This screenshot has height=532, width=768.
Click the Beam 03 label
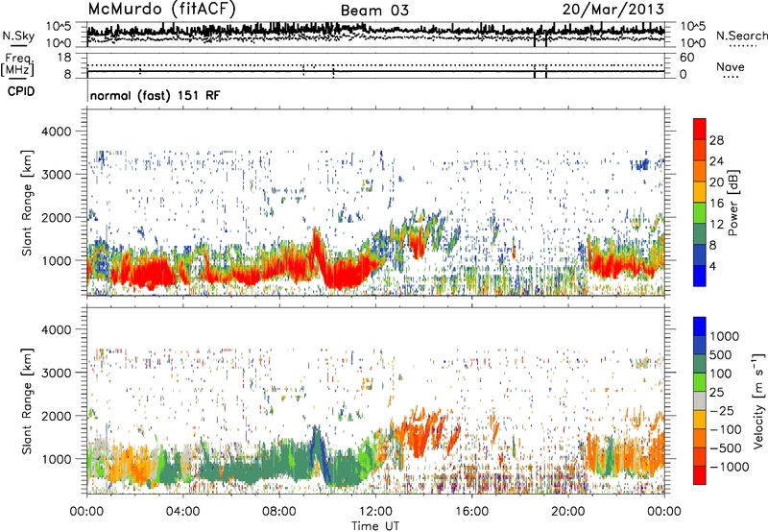(374, 11)
